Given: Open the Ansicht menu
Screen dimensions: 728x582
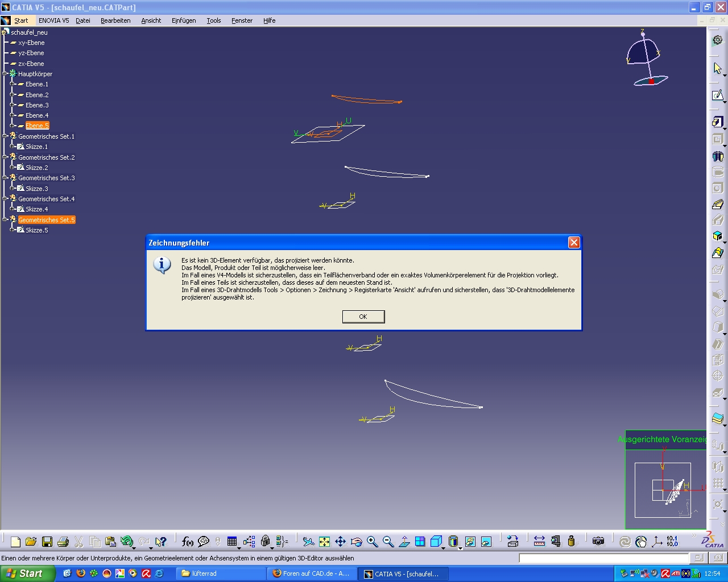Looking at the screenshot, I should point(151,20).
